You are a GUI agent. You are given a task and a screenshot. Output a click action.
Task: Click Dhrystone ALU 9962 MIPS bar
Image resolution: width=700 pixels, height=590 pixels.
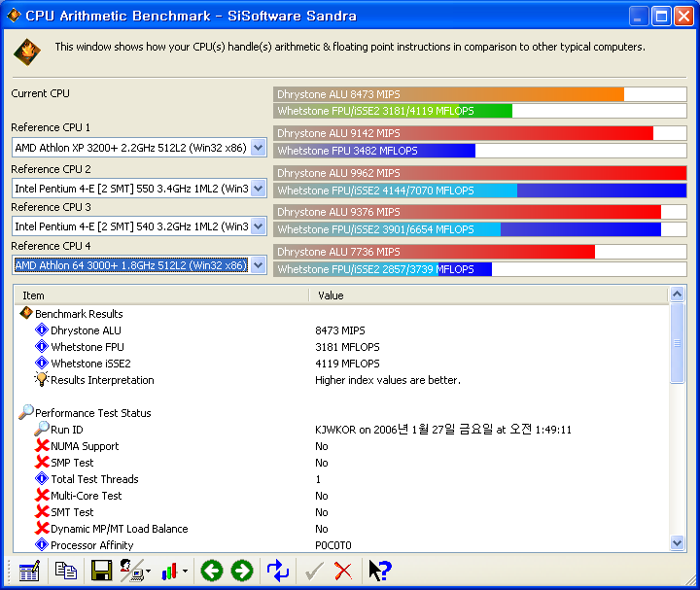click(480, 173)
